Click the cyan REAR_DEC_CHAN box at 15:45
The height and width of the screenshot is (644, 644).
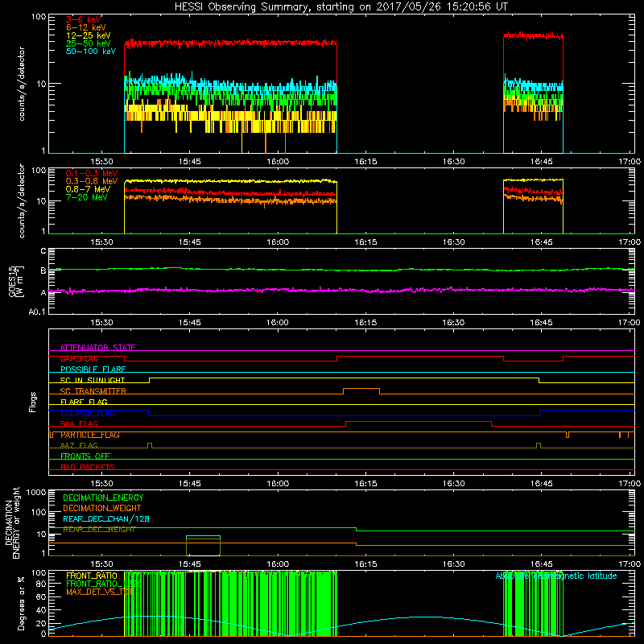tap(203, 537)
